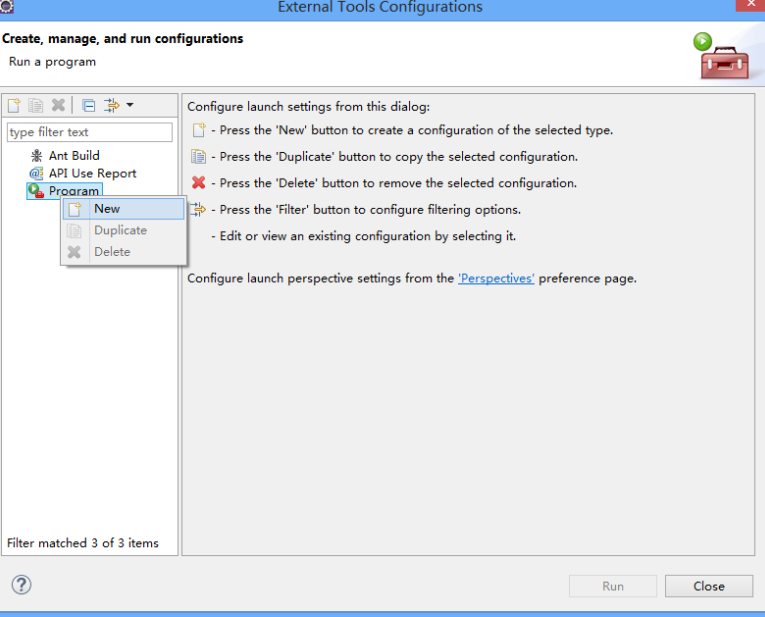This screenshot has height=617, width=765.
Task: Focus the type filter text field
Action: point(90,132)
